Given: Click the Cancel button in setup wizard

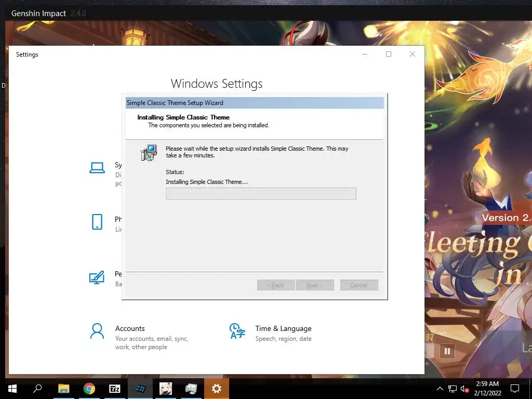Looking at the screenshot, I should pyautogui.click(x=359, y=285).
